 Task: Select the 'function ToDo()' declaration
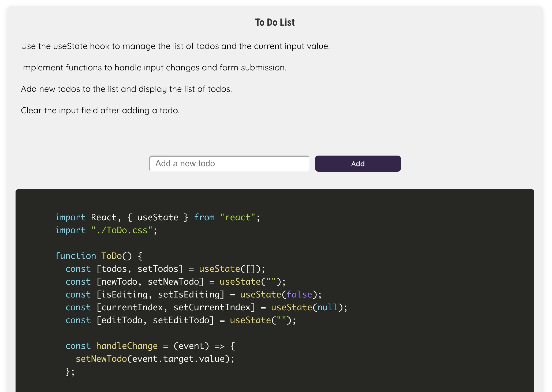(x=99, y=256)
